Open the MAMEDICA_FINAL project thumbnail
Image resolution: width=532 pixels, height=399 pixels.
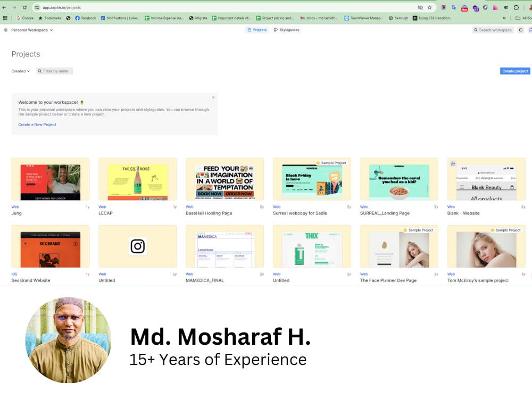(225, 246)
